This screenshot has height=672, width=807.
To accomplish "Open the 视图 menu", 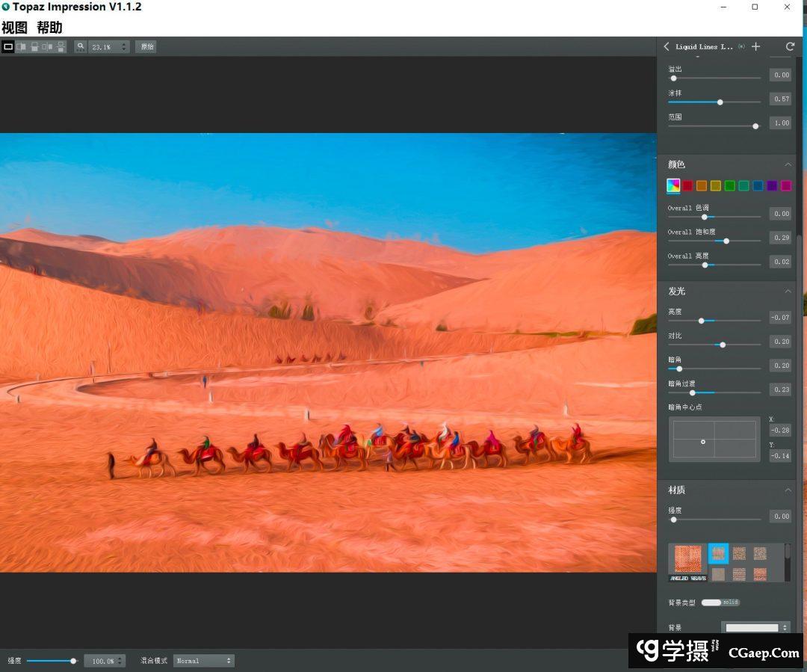I will 14,28.
